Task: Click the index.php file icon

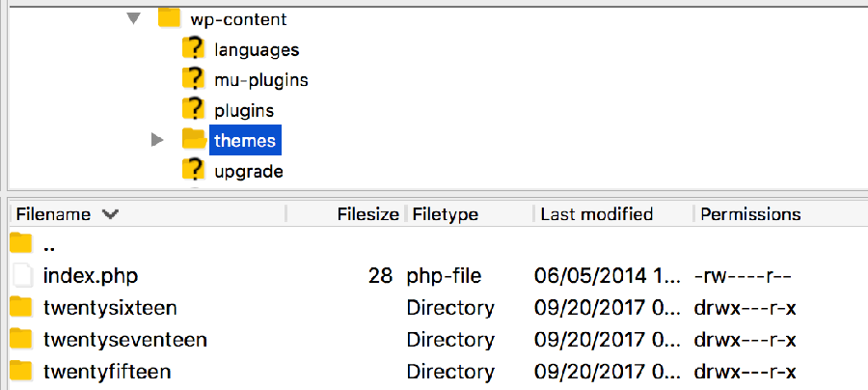Action: point(22,276)
